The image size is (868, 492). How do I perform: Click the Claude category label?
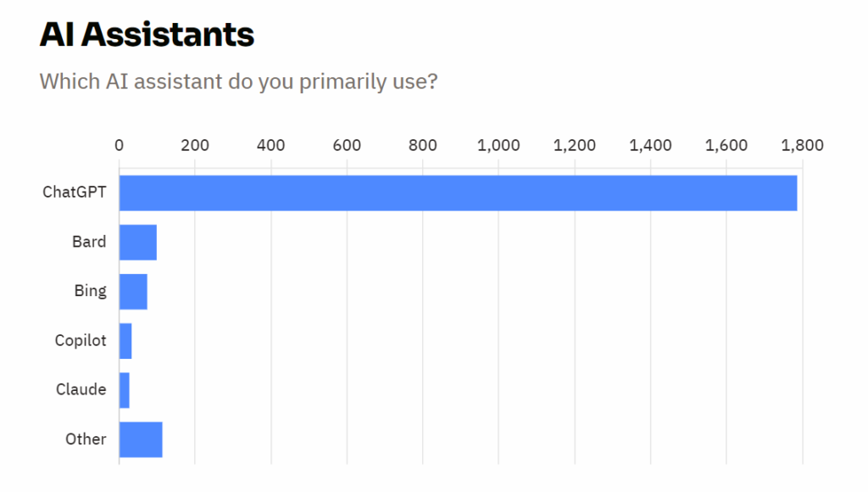(81, 389)
